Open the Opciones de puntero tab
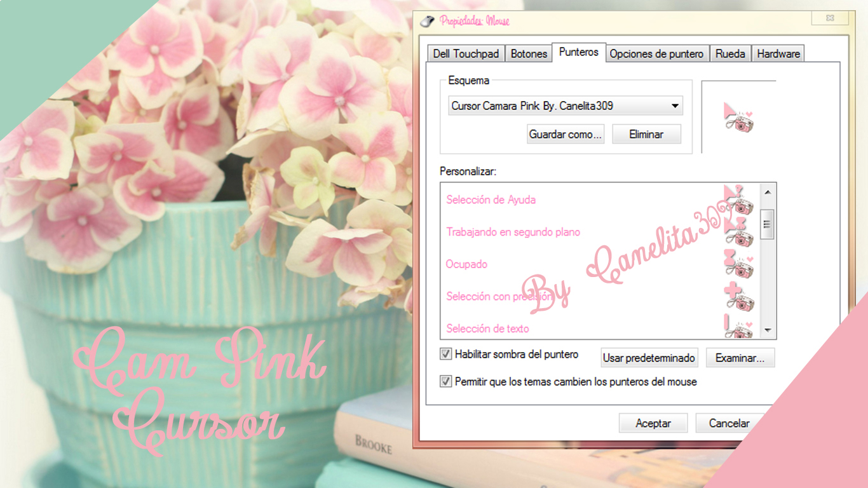Screen dimensions: 868x488 [x=656, y=54]
